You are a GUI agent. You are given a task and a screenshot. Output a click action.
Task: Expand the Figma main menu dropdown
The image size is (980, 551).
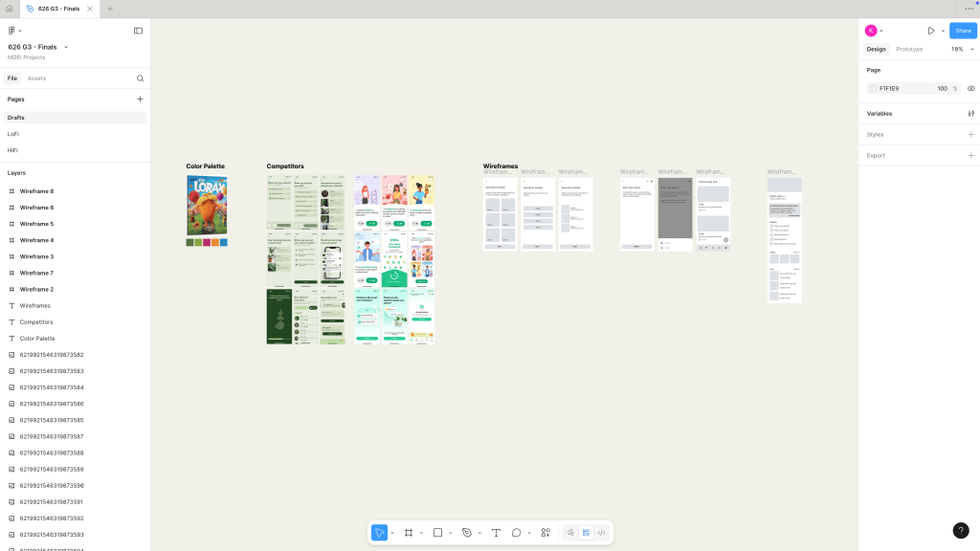[14, 31]
